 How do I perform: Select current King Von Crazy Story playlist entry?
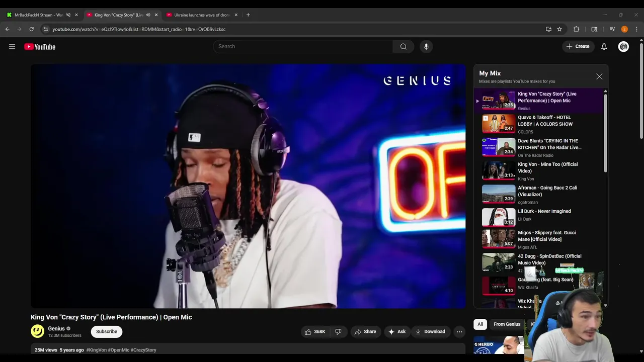pos(540,101)
